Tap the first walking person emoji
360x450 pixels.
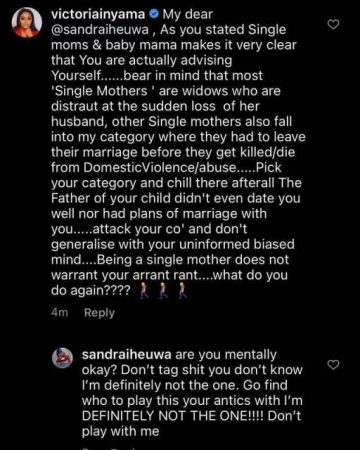tap(144, 290)
